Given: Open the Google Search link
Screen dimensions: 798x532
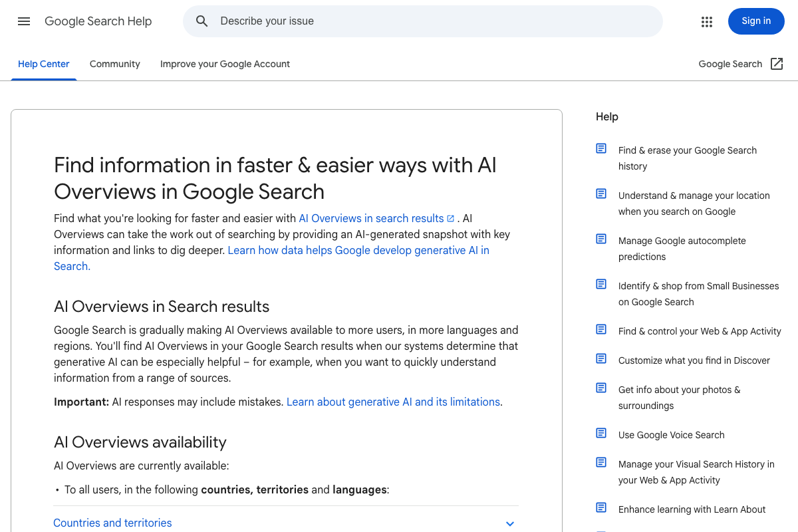Looking at the screenshot, I should pos(730,64).
